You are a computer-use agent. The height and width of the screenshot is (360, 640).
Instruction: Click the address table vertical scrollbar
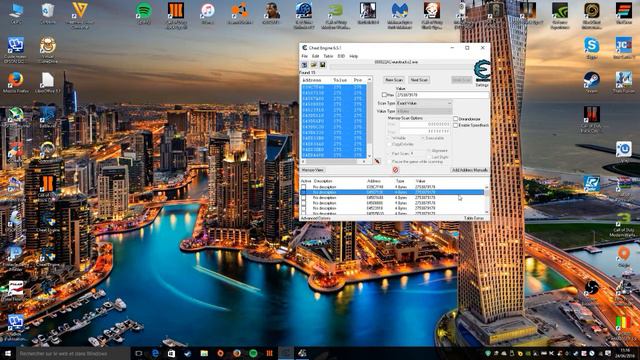click(x=487, y=199)
